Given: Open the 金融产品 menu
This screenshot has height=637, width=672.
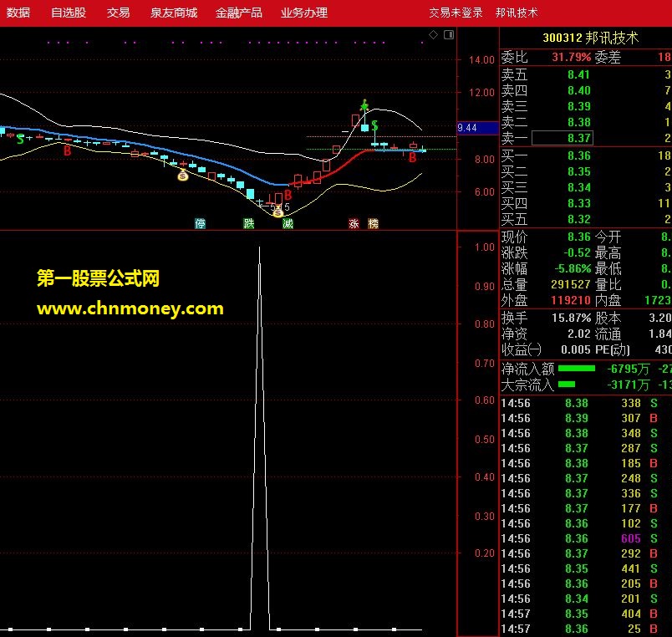Looking at the screenshot, I should pyautogui.click(x=239, y=13).
